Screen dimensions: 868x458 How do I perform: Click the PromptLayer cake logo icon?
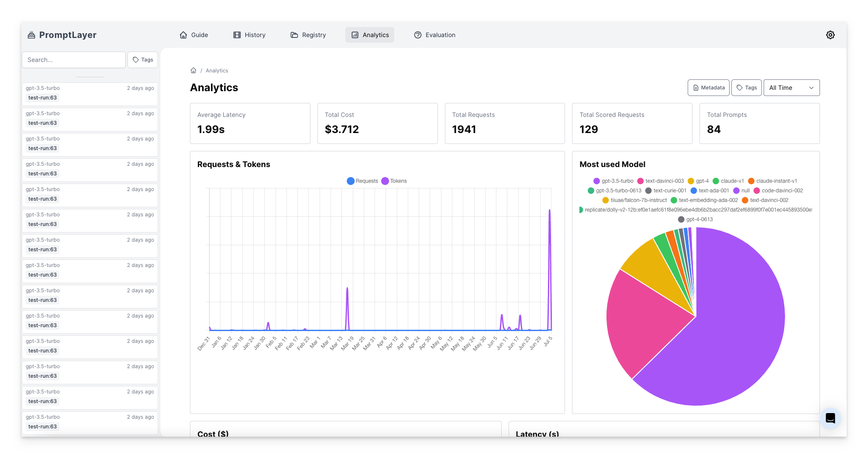[x=31, y=35]
